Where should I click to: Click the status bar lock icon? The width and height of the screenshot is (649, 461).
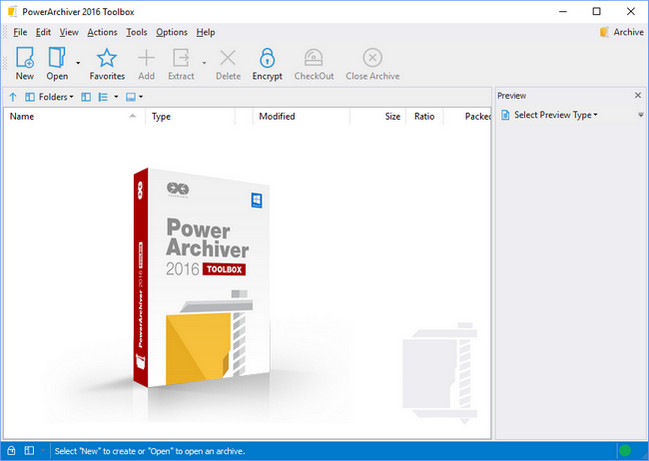12,450
